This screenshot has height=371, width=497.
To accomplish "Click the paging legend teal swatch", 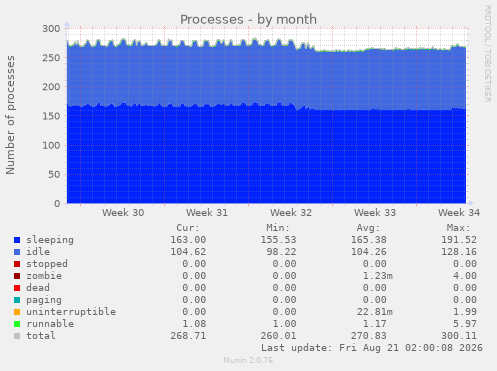I will tap(17, 300).
